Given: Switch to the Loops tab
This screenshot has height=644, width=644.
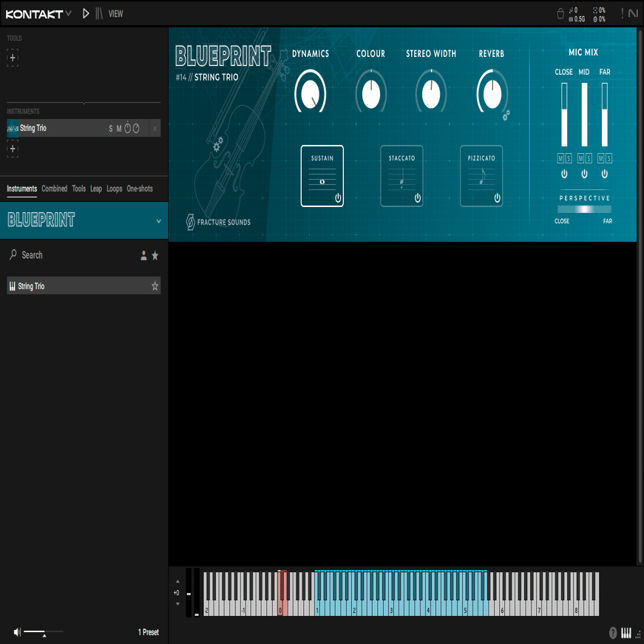Looking at the screenshot, I should (x=114, y=189).
